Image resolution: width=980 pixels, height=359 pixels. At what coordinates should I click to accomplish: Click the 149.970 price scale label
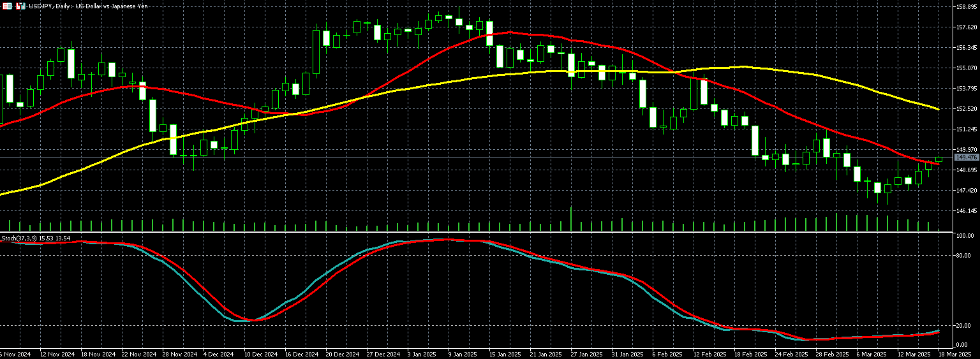click(x=967, y=150)
